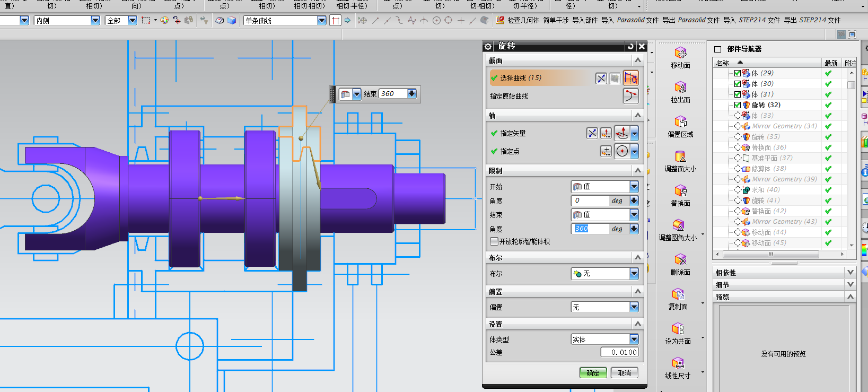The width and height of the screenshot is (868, 392).
Task: Activate the 替换面 (Replace Face) tool
Action: point(681,191)
